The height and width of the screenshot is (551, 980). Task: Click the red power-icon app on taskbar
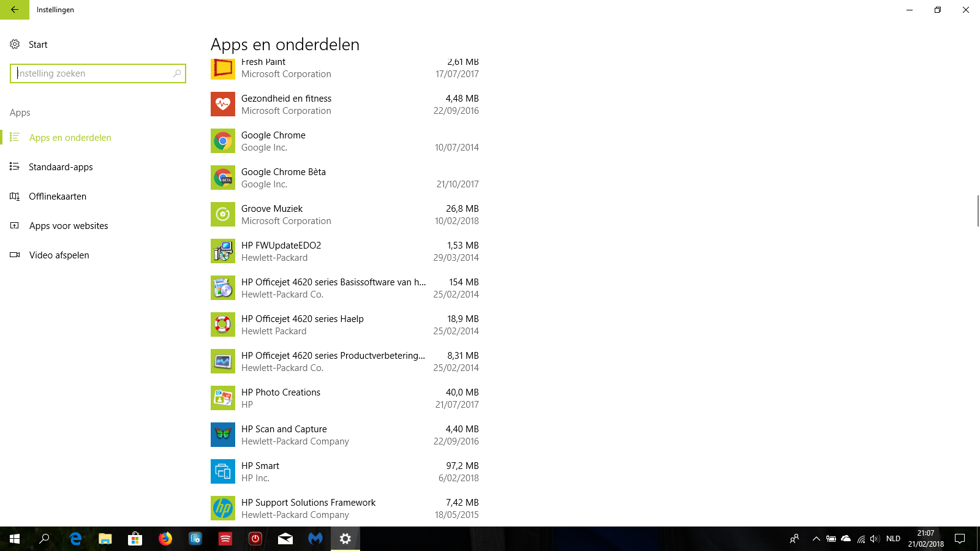pyautogui.click(x=255, y=539)
